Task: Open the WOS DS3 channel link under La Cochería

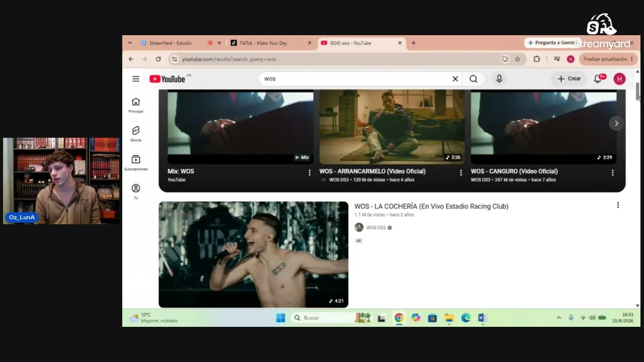Action: [376, 228]
